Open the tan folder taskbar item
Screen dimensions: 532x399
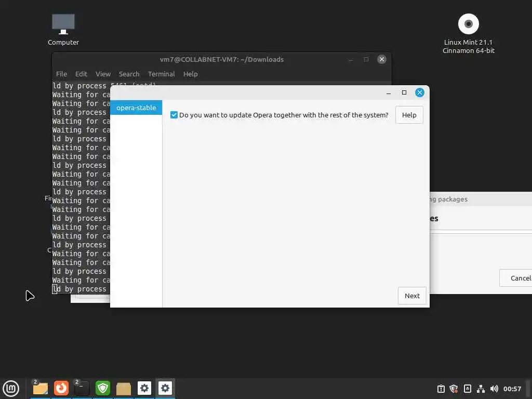[x=124, y=388]
